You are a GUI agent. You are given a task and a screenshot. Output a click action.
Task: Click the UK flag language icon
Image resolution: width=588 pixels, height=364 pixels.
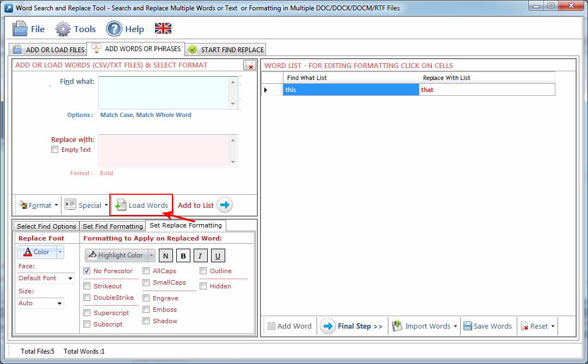point(163,28)
